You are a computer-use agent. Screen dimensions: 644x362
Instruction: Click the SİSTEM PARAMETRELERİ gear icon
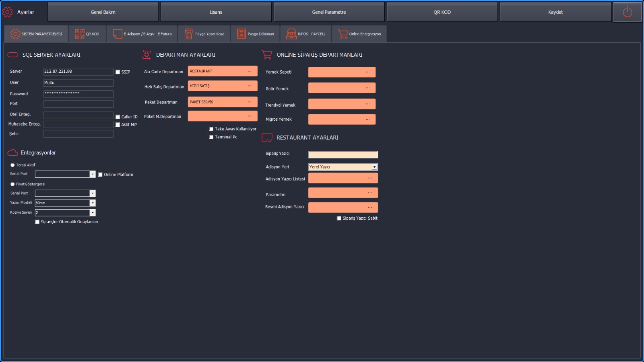[15, 34]
